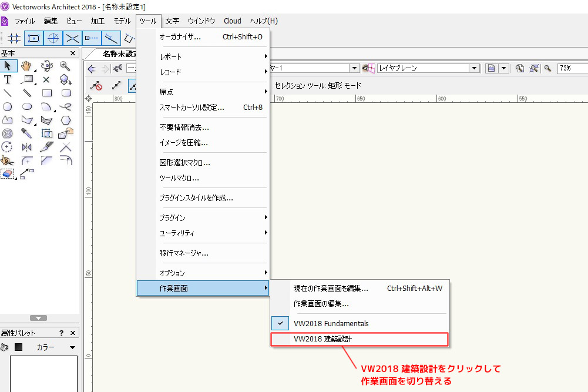Select the Fillet tool
This screenshot has width=588, height=392.
(27, 160)
